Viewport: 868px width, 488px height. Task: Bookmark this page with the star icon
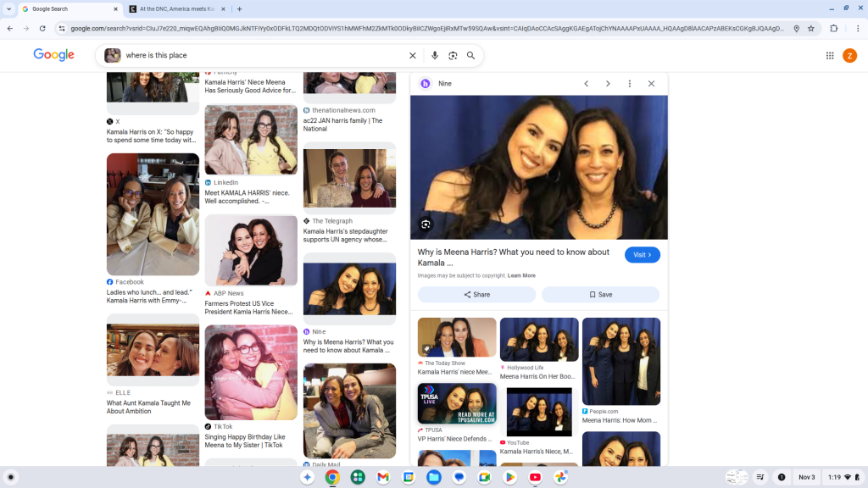[811, 28]
